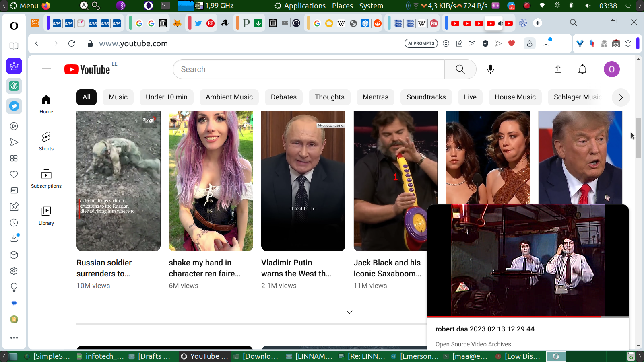
Task: Open the YouTube upload/create button
Action: click(558, 69)
